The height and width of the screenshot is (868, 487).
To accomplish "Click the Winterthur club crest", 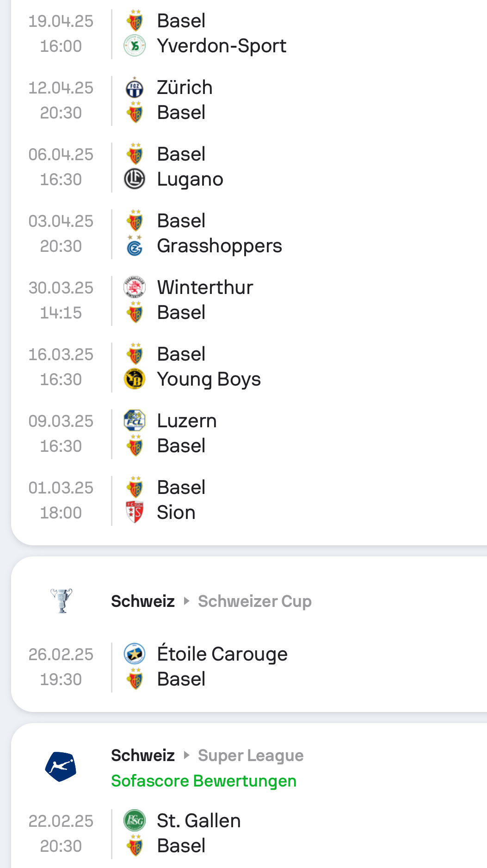I will tap(135, 287).
